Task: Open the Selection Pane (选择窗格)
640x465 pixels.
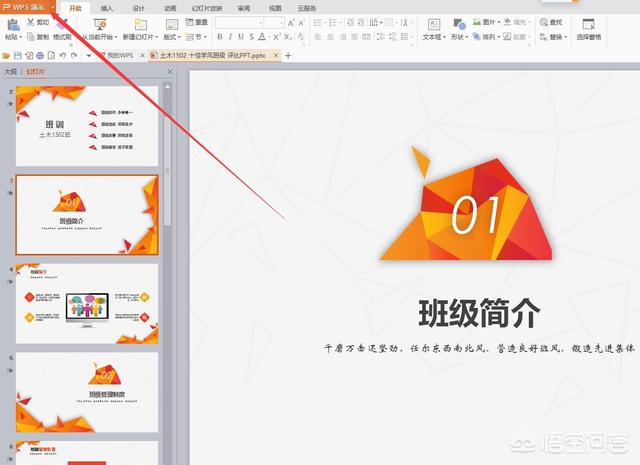Action: click(588, 28)
